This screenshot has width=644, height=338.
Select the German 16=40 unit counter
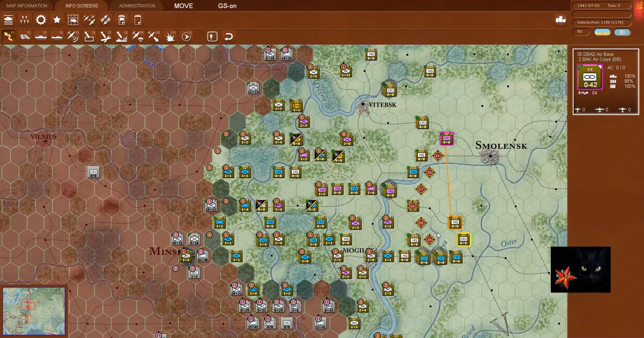click(x=203, y=256)
